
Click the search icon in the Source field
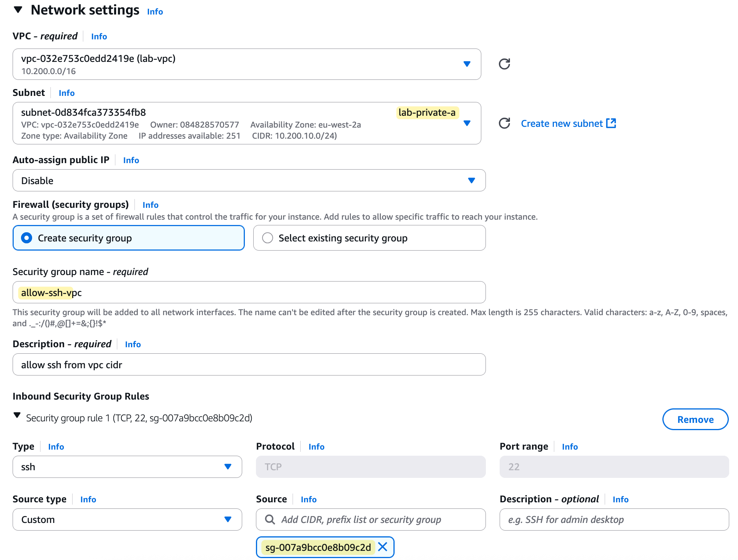tap(270, 520)
